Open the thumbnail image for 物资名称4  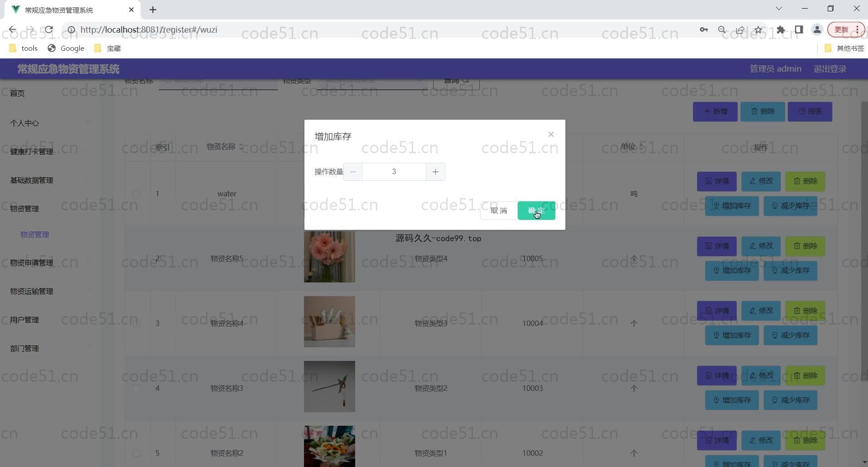[x=329, y=321]
